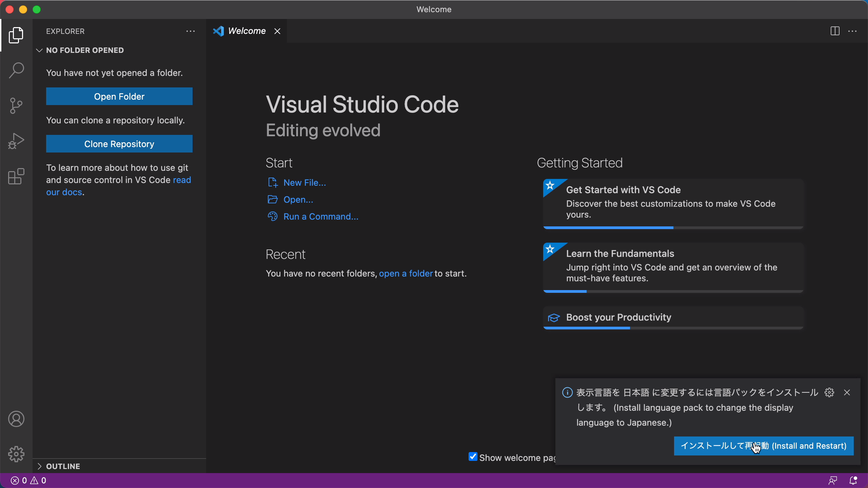This screenshot has height=488, width=868.
Task: Click the Getting Started heading
Action: 580,163
